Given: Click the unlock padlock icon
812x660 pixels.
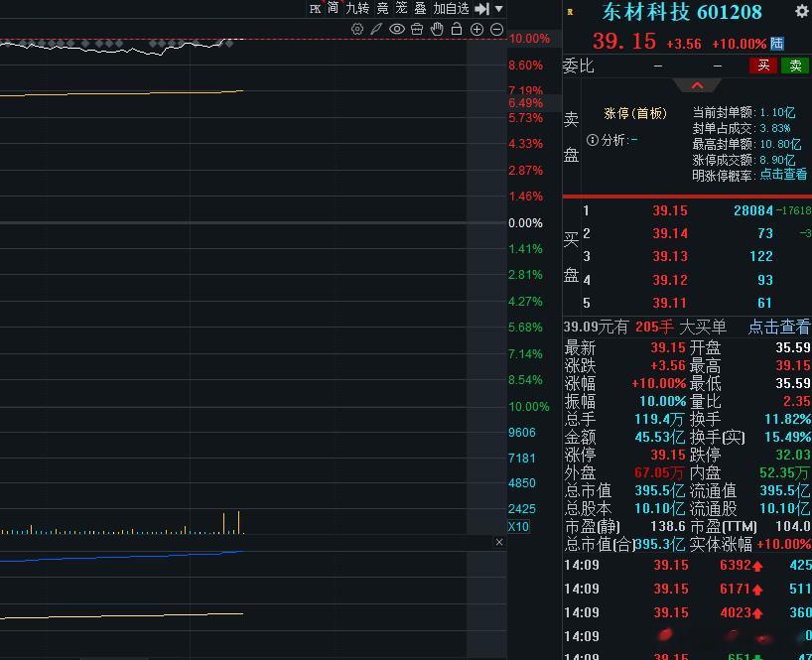Looking at the screenshot, I should [458, 29].
